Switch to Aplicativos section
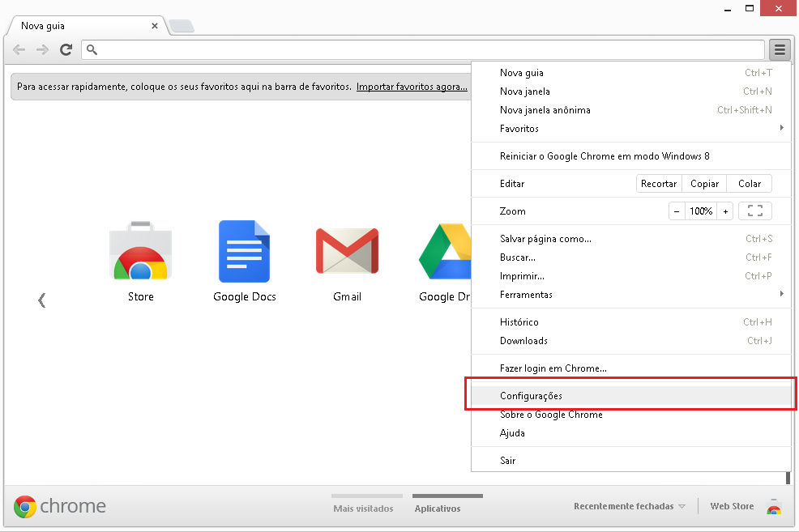799x532 pixels. tap(438, 508)
